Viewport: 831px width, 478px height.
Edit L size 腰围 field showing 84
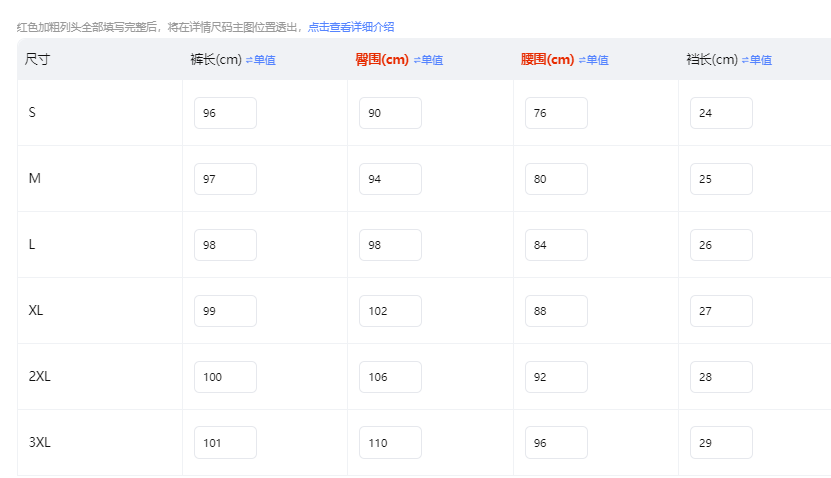(556, 245)
